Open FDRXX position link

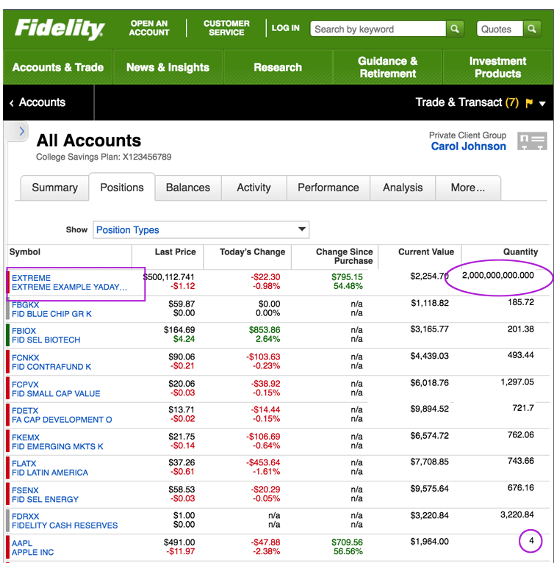tap(25, 517)
